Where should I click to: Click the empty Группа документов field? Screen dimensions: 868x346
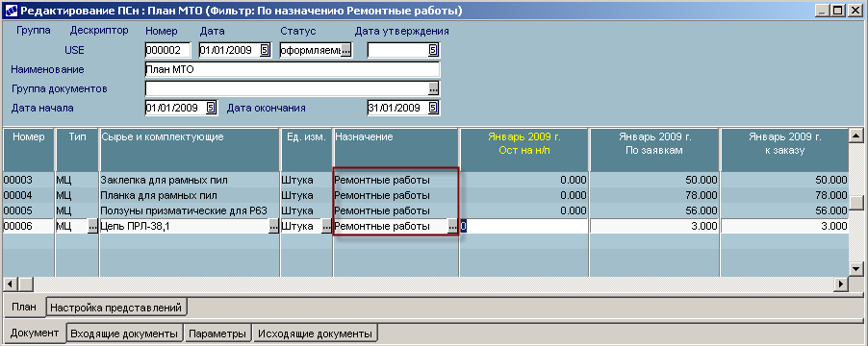(x=287, y=88)
